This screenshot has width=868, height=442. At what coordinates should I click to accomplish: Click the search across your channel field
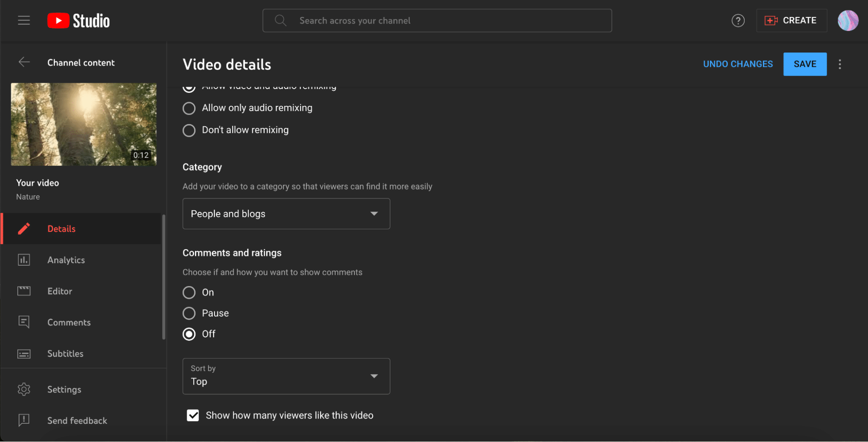pos(437,20)
